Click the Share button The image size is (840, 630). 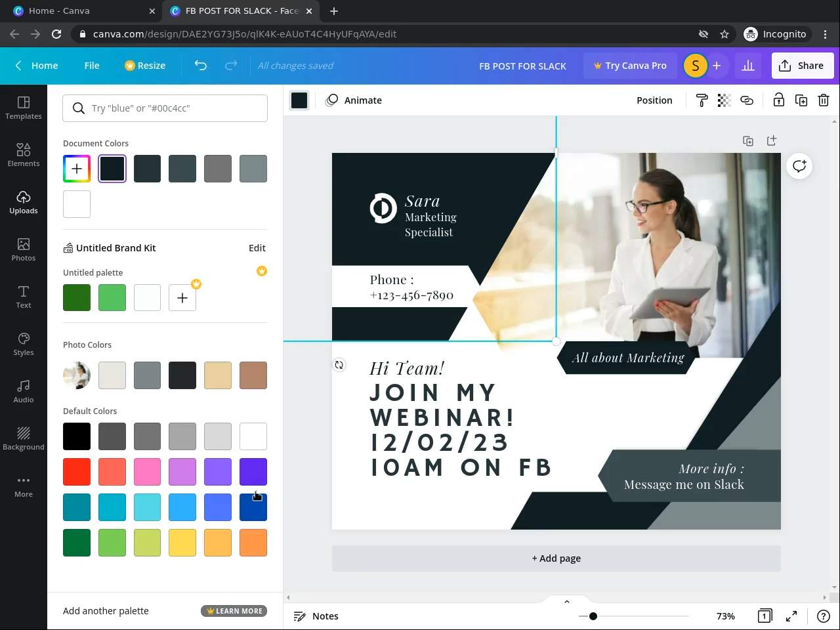click(x=802, y=66)
